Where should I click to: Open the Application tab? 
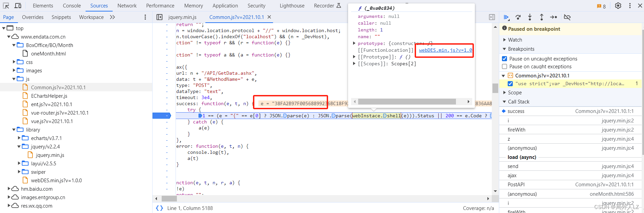[x=225, y=6]
